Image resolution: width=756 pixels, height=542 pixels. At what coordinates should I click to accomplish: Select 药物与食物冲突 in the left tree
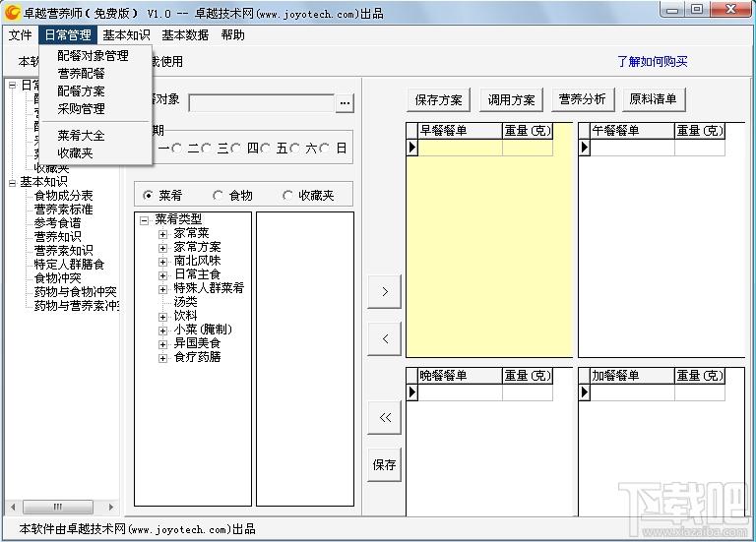(x=75, y=292)
